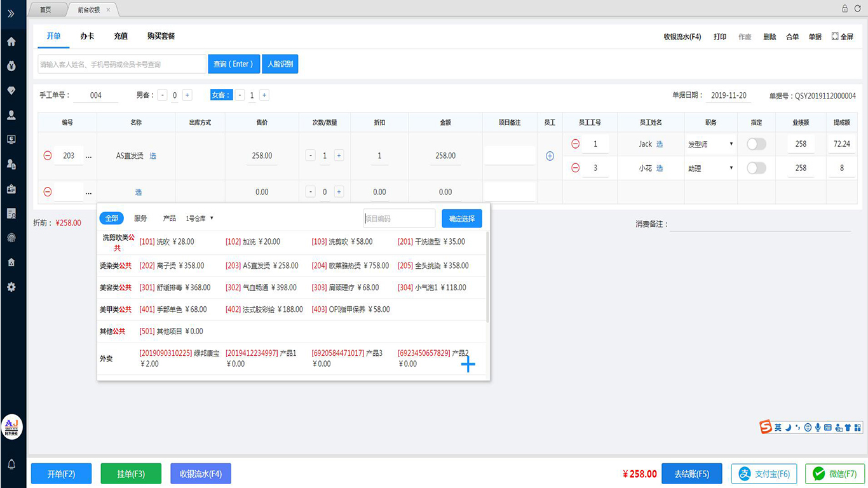Select the 充值 tab
The width and height of the screenshot is (868, 488).
[x=121, y=36]
